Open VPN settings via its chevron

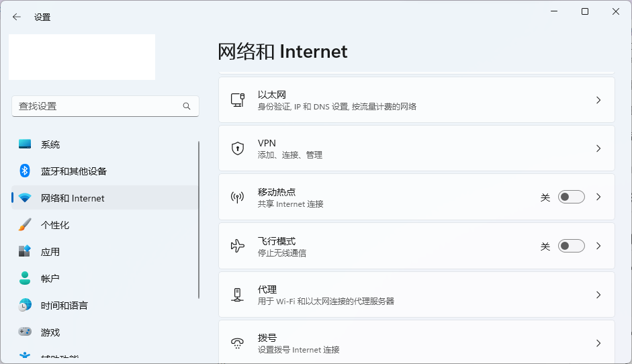pos(598,148)
